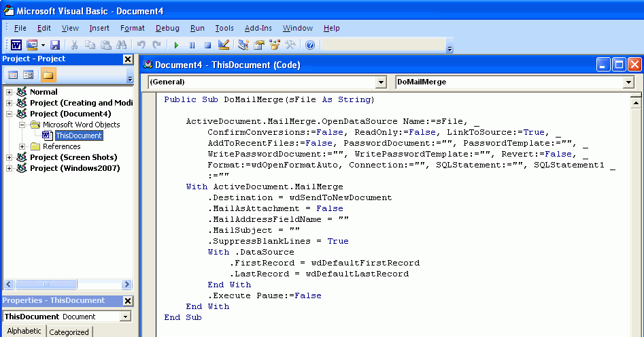Expand the References folder node
The image size is (644, 337).
pos(22,146)
